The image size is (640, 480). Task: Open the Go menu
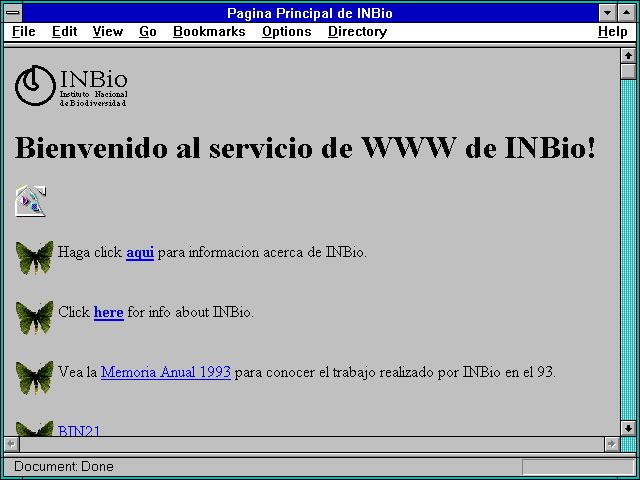click(x=148, y=32)
